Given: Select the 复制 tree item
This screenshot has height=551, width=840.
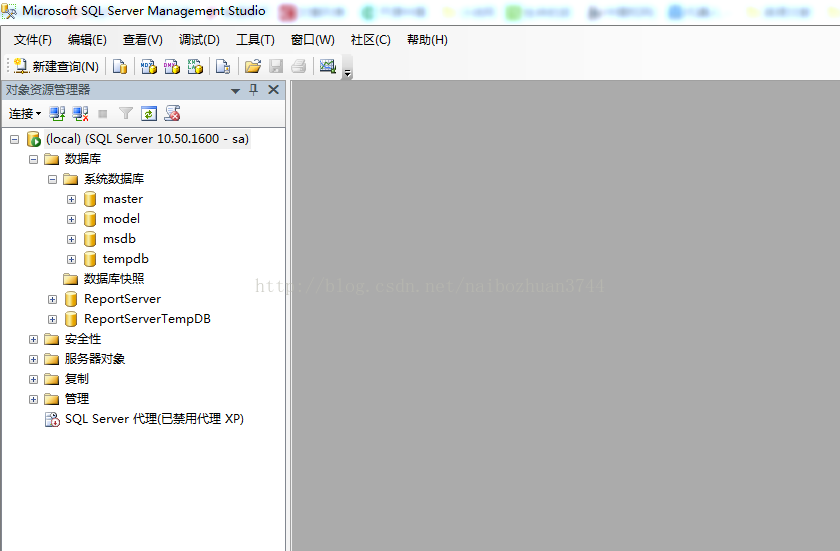Looking at the screenshot, I should 77,379.
